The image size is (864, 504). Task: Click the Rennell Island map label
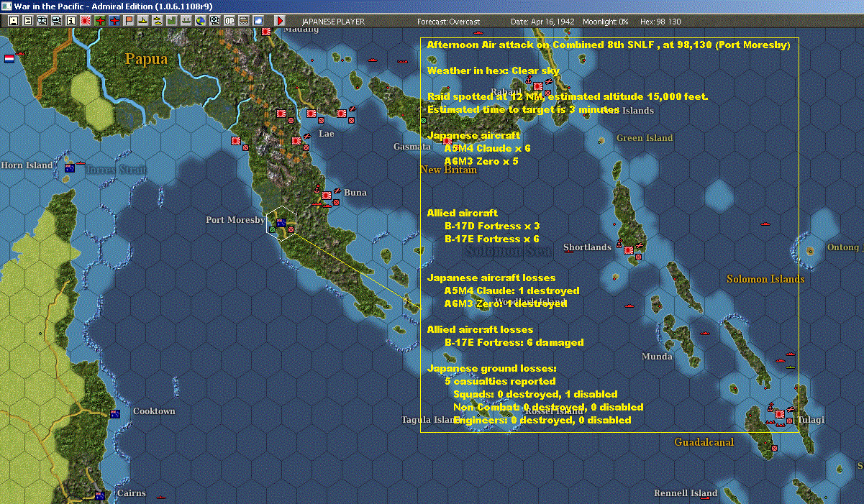point(686,493)
